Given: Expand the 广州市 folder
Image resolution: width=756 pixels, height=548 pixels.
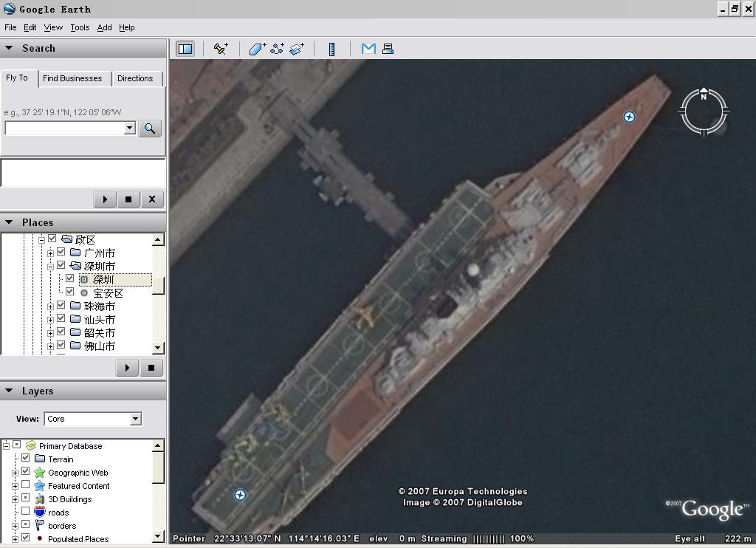Looking at the screenshot, I should coord(50,253).
